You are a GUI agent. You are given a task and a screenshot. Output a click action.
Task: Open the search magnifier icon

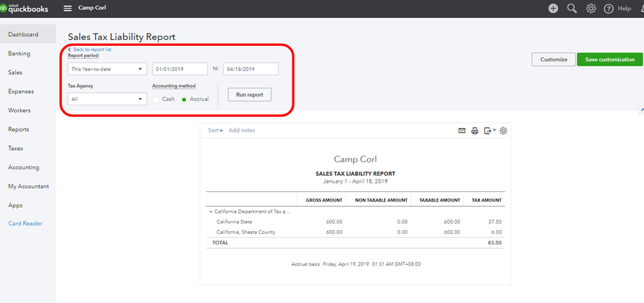[x=572, y=8]
